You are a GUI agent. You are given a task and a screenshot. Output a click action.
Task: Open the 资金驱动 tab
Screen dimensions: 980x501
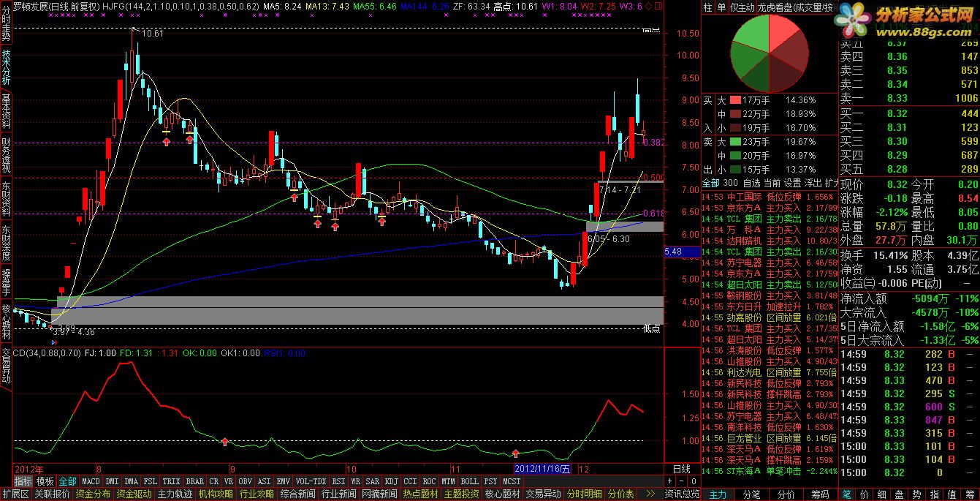pyautogui.click(x=134, y=494)
